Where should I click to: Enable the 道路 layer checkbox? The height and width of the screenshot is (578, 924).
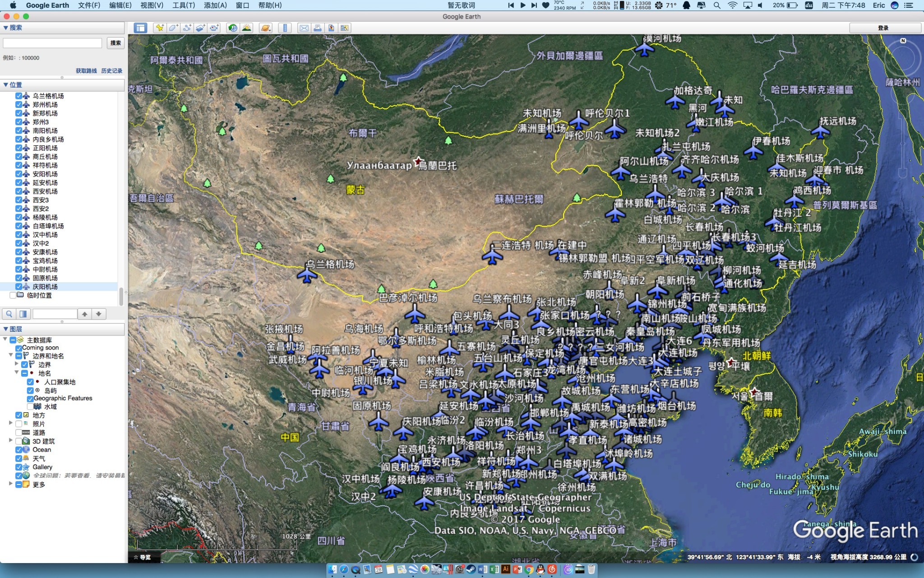18,433
